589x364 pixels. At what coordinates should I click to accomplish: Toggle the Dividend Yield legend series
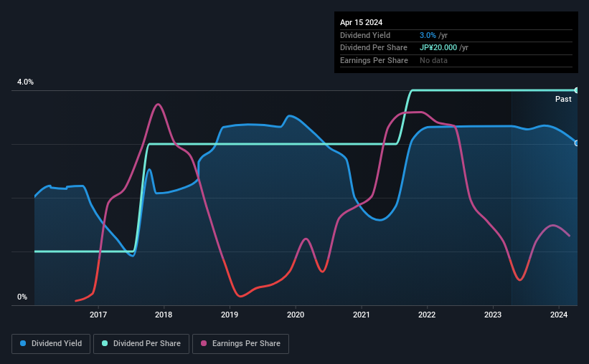point(51,344)
